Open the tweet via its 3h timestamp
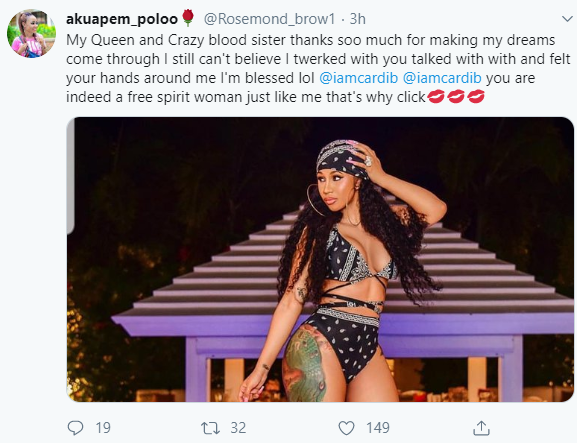 pyautogui.click(x=357, y=19)
